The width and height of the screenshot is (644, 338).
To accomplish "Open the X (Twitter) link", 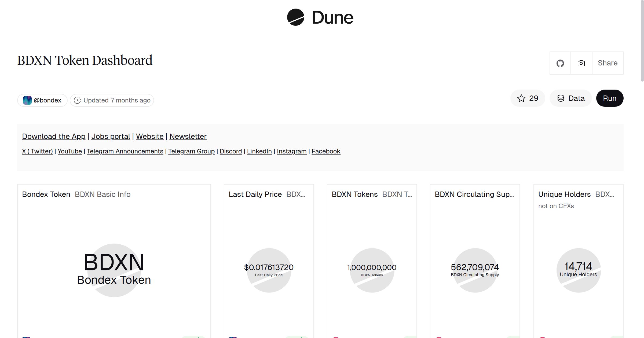I will coord(37,151).
